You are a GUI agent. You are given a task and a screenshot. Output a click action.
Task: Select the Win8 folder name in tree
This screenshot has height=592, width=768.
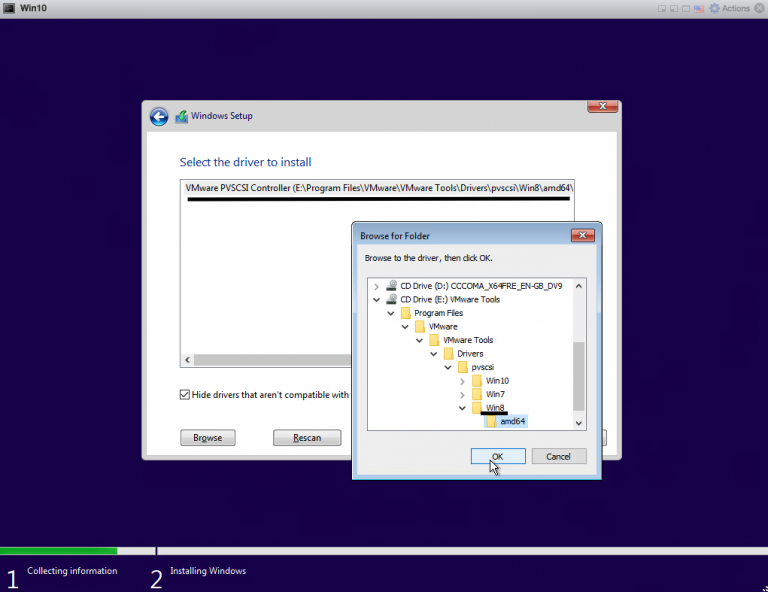tap(495, 408)
